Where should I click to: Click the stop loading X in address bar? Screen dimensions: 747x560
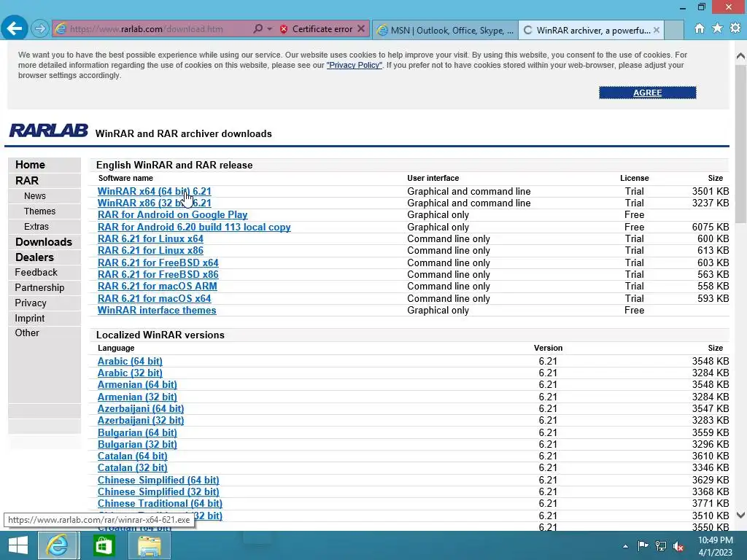pyautogui.click(x=361, y=29)
